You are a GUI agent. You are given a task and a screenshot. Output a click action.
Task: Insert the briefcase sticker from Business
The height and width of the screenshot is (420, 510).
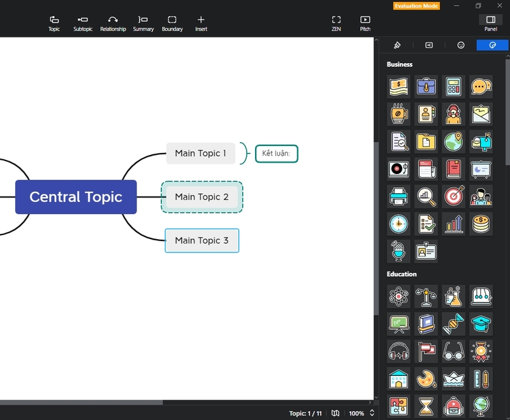pos(426,86)
